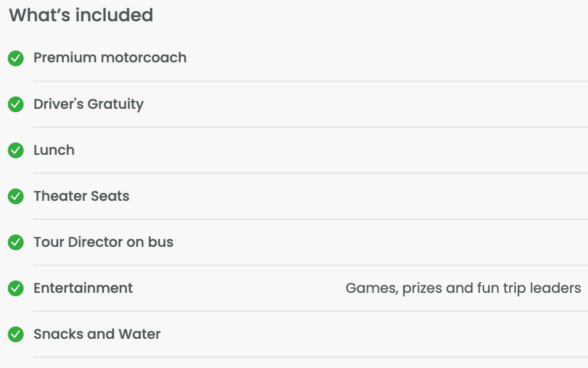This screenshot has width=588, height=368.
Task: Click the green checkmark beside Premium motorcoach
Action: click(x=16, y=58)
